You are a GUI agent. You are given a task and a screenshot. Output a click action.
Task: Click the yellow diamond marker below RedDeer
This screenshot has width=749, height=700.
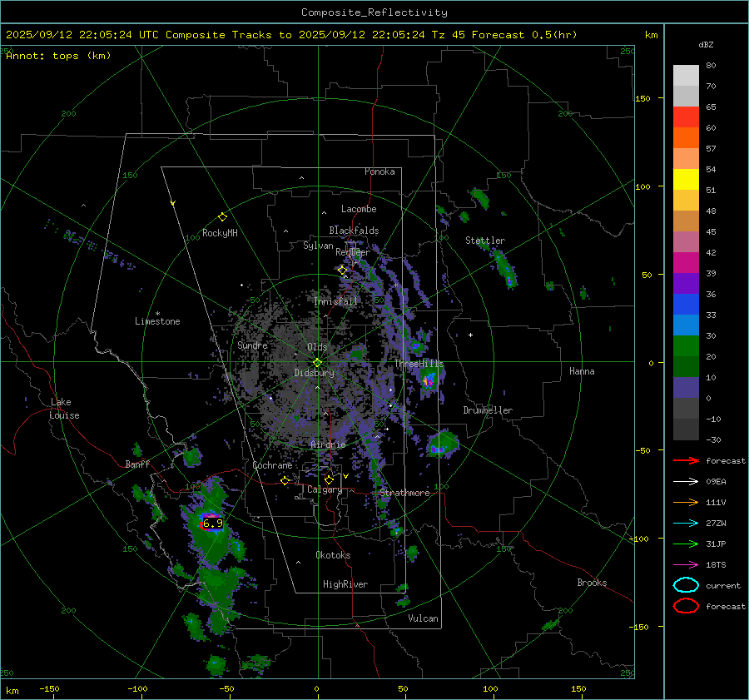point(342,271)
